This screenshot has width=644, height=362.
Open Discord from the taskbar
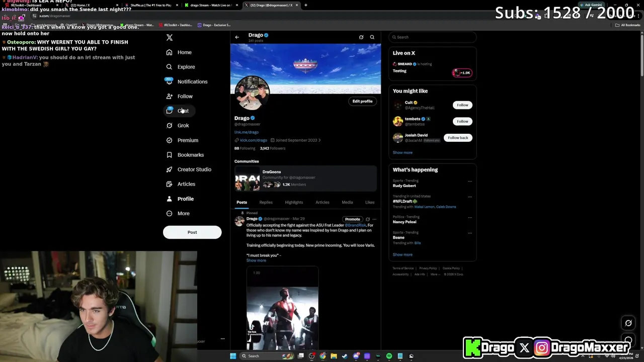pos(356,356)
